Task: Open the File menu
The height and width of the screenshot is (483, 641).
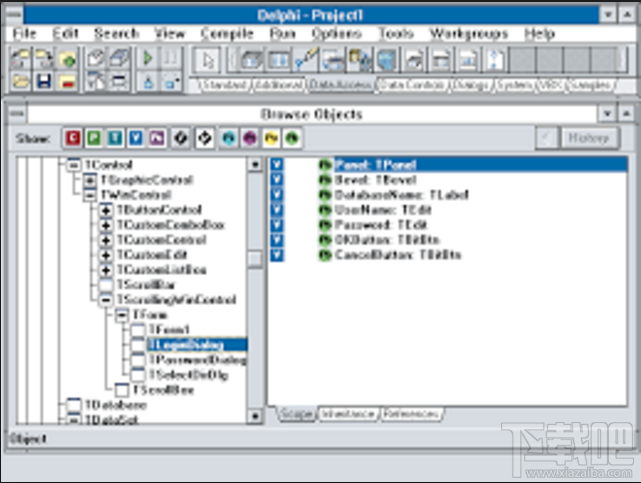Action: tap(25, 34)
